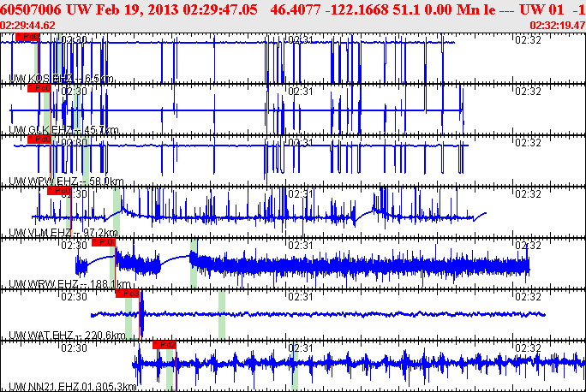Click the 02:31 time label on KOS trace
Image resolution: width=586 pixels, height=392 pixels.
(x=301, y=40)
